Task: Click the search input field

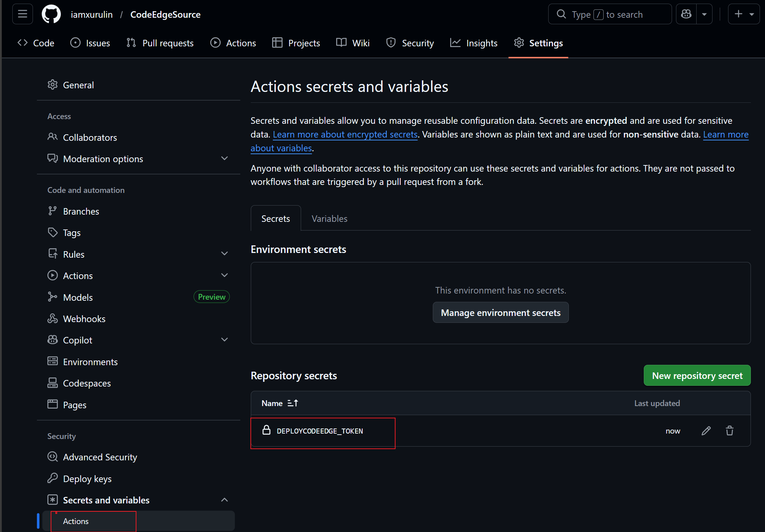Action: pos(610,14)
